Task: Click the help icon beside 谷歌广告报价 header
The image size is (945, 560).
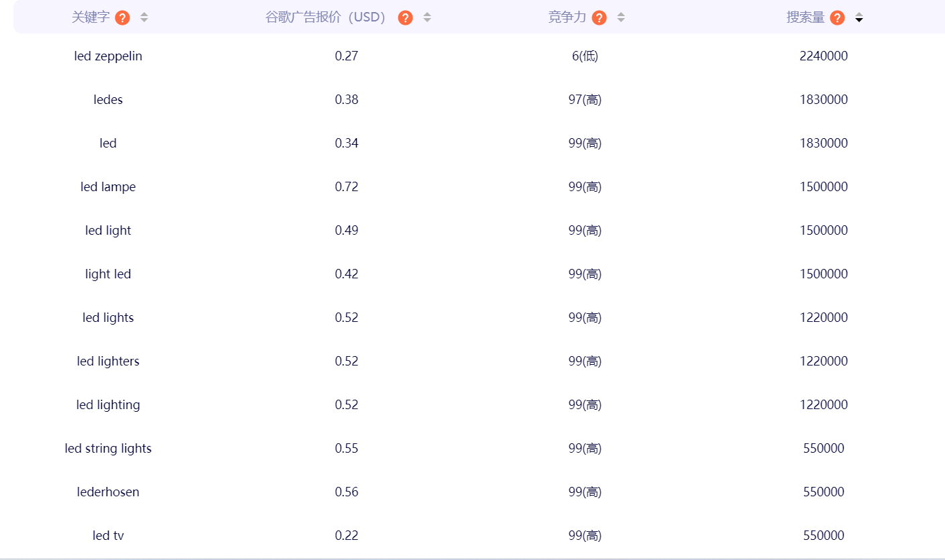Action: coord(405,18)
